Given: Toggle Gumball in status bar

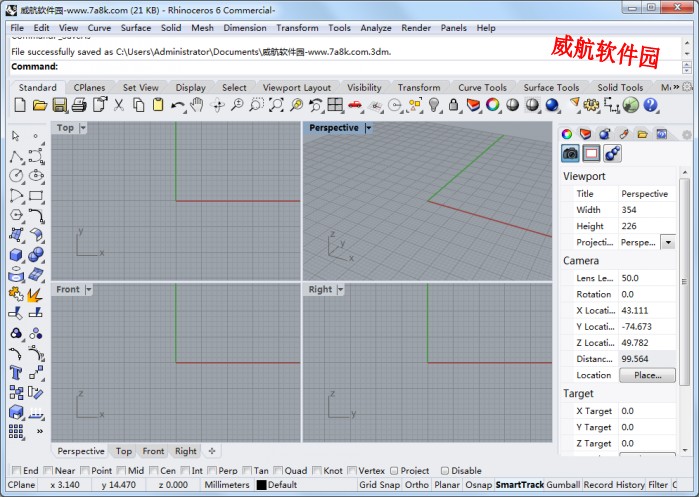Looking at the screenshot, I should [563, 485].
